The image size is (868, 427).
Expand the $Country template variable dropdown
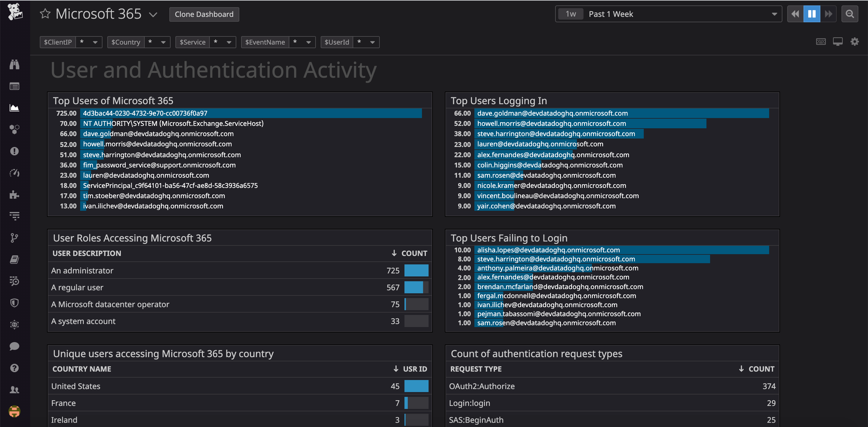click(x=164, y=42)
